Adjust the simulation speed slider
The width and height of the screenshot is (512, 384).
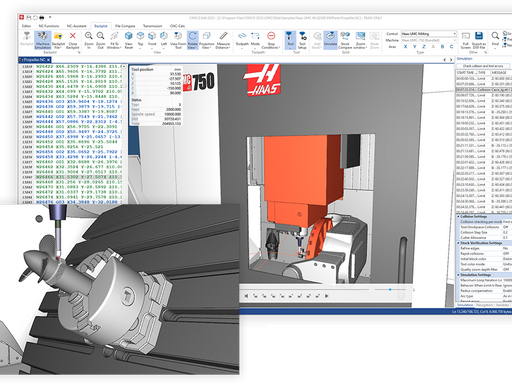pos(390,290)
